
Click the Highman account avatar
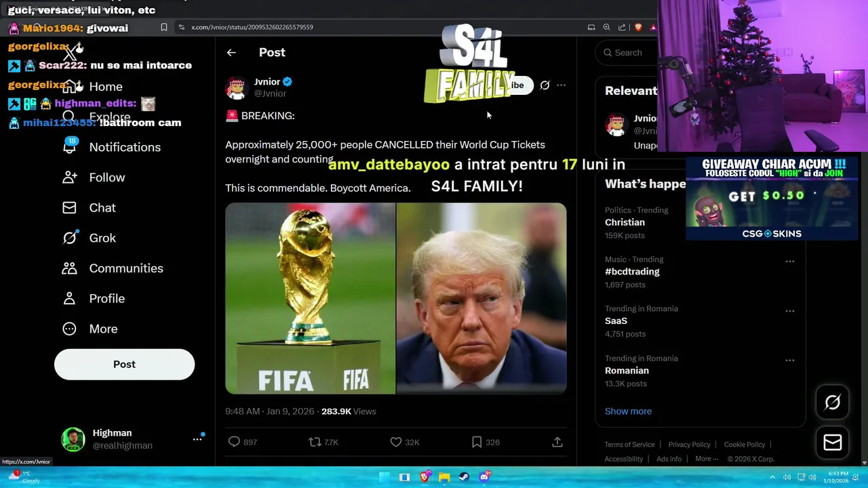point(73,439)
